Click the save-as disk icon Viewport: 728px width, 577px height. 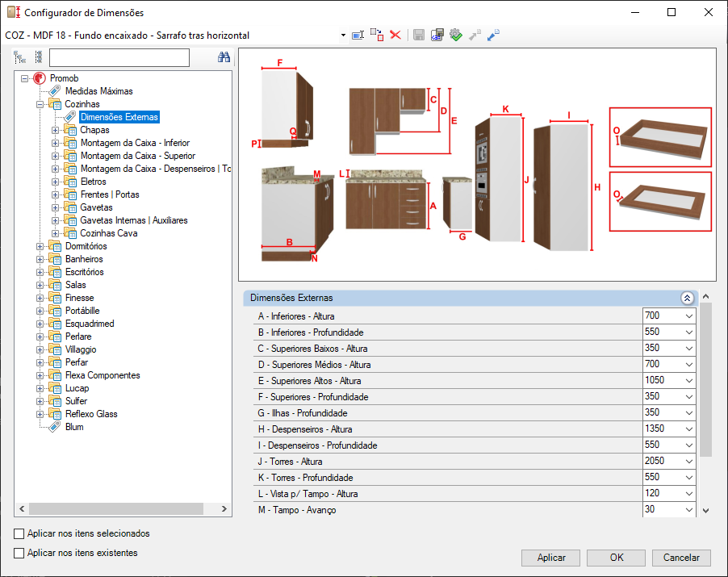[437, 35]
